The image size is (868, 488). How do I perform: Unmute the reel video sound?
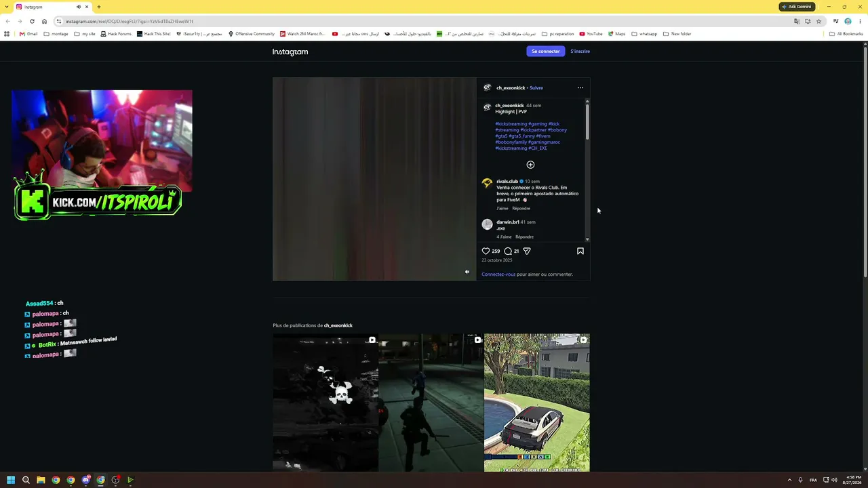pos(467,272)
